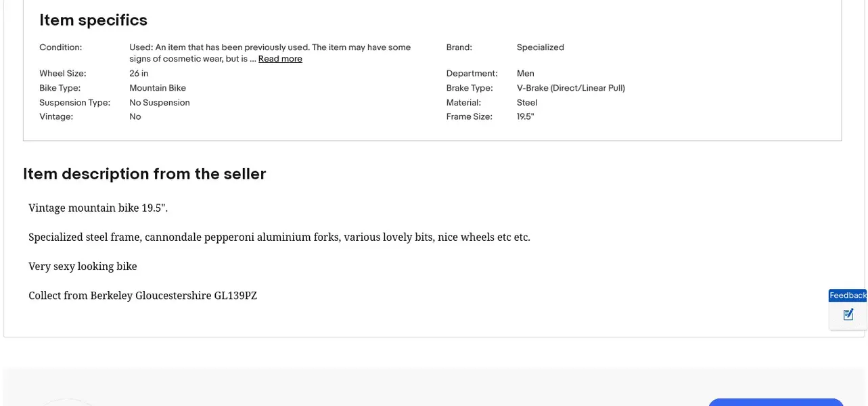Click the No Suspension value

[x=160, y=103]
